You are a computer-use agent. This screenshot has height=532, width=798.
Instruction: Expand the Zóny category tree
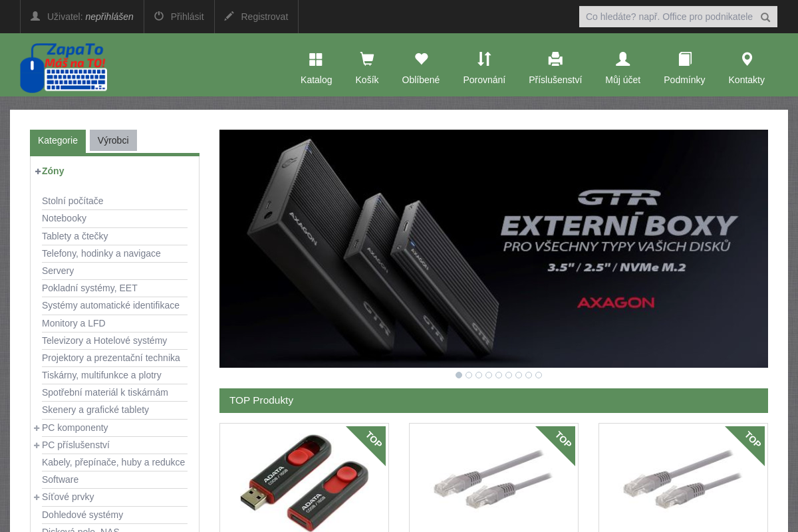point(38,172)
